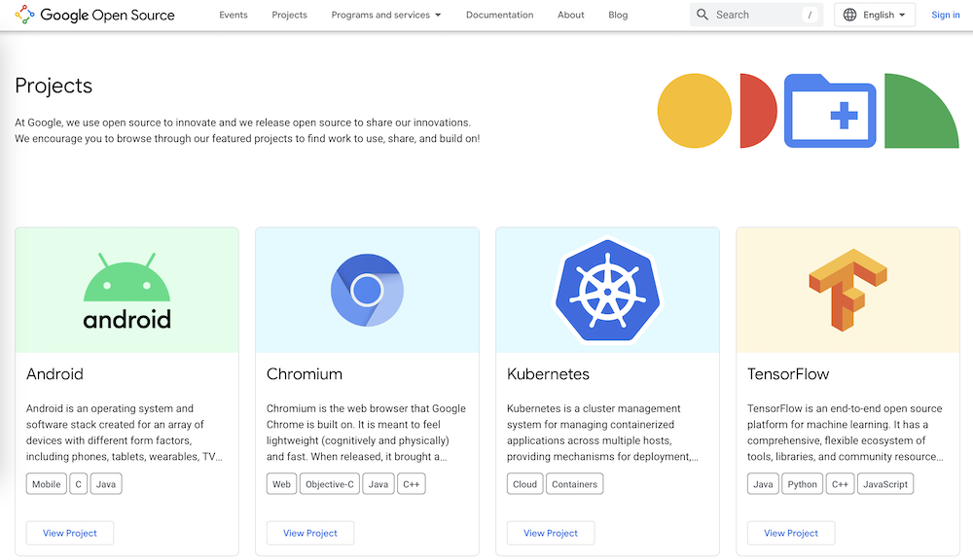The height and width of the screenshot is (560, 973).
Task: Go to Projects in the top navigation
Action: [289, 15]
